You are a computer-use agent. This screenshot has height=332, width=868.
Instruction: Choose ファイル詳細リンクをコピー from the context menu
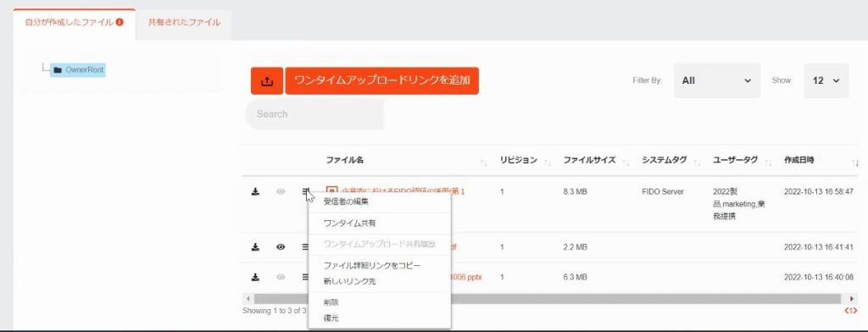pos(372,266)
